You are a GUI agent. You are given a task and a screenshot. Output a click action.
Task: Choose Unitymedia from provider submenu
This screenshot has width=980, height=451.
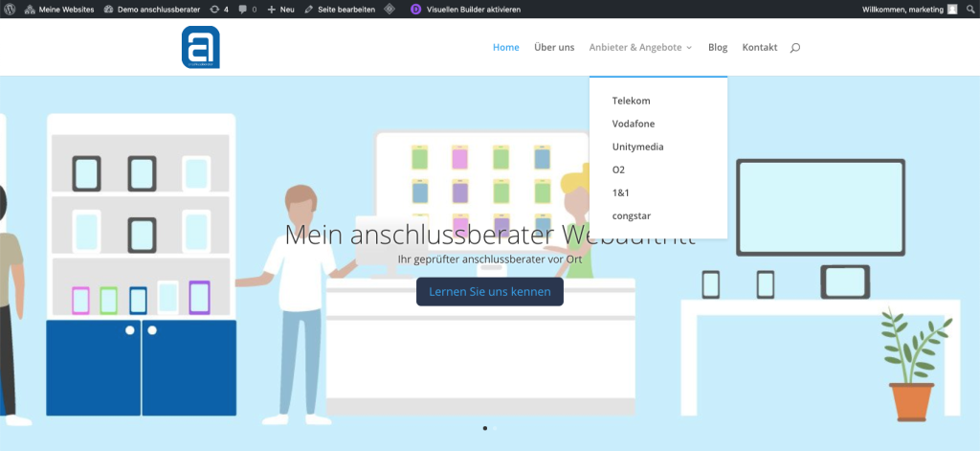click(637, 147)
